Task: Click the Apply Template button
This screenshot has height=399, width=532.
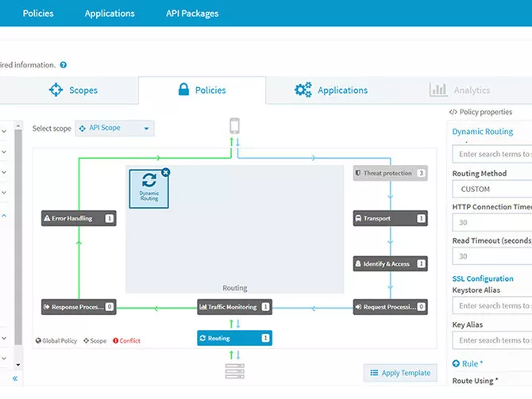Action: tap(400, 373)
